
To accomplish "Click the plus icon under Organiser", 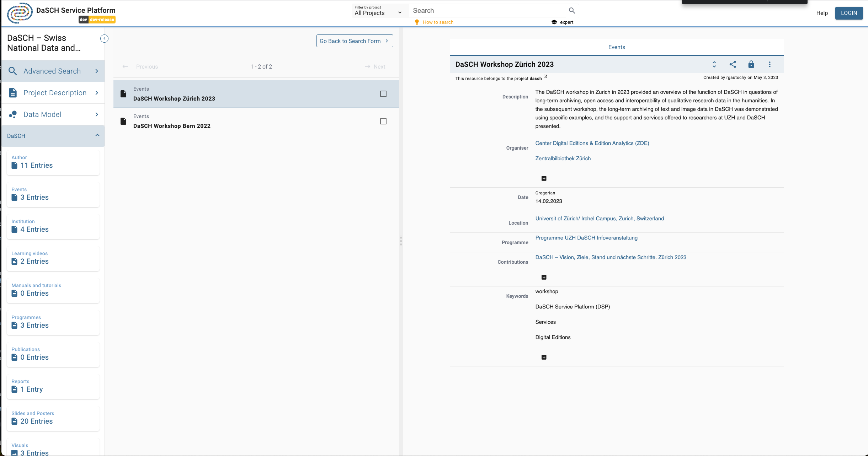I will tap(544, 178).
